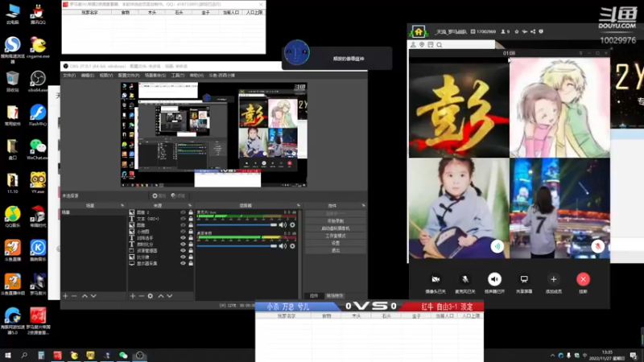The height and width of the screenshot is (362, 644).
Task: Adjust the 桌面音频 volume slider
Action: pyautogui.click(x=237, y=246)
